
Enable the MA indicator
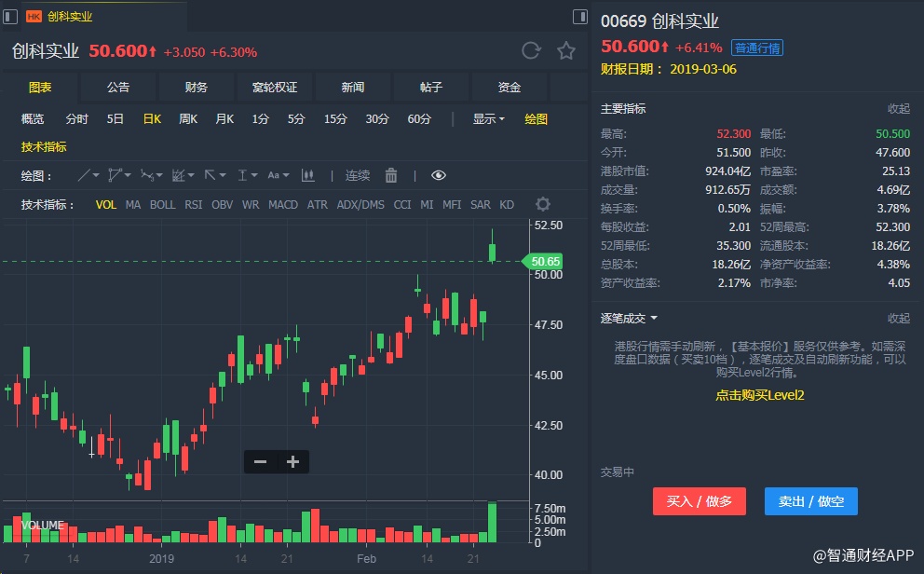[133, 204]
